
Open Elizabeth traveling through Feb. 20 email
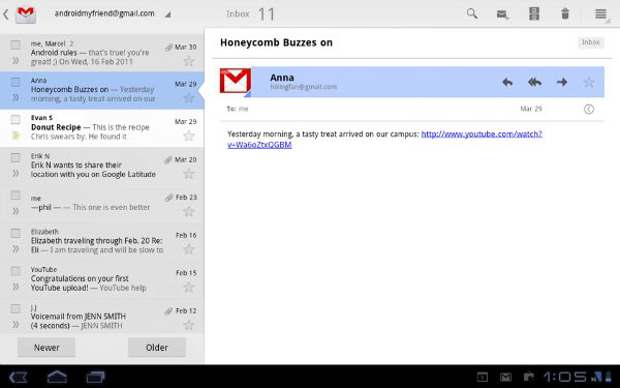click(x=102, y=241)
